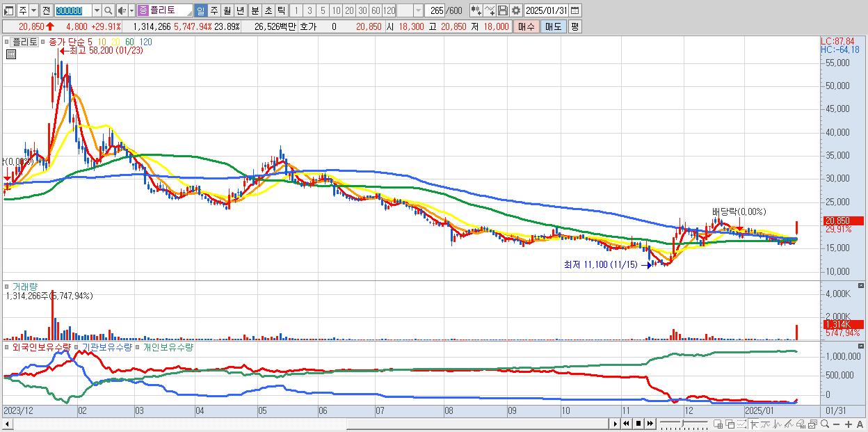Click the zoom level slider at bottom

[x=684, y=424]
